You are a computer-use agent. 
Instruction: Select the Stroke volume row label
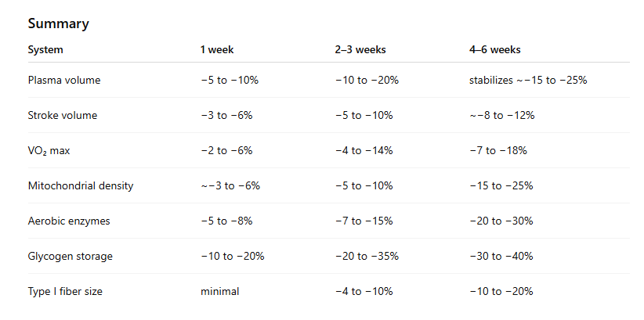63,115
